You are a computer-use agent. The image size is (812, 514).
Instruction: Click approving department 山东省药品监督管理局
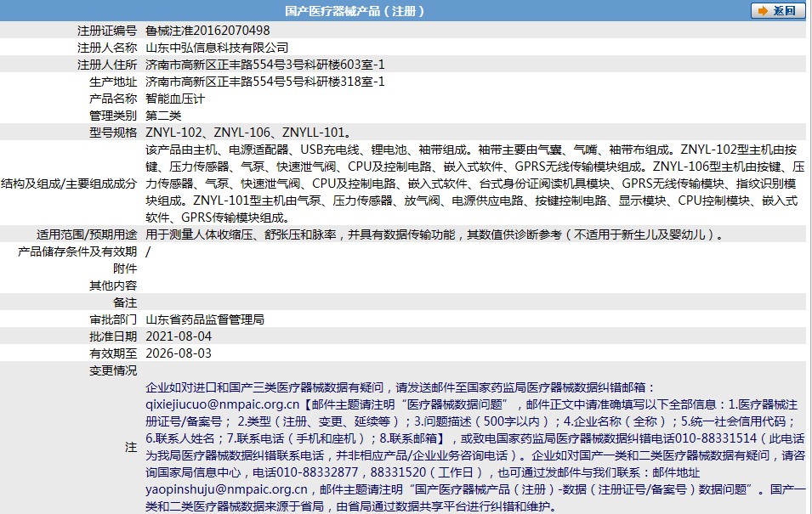pos(205,319)
